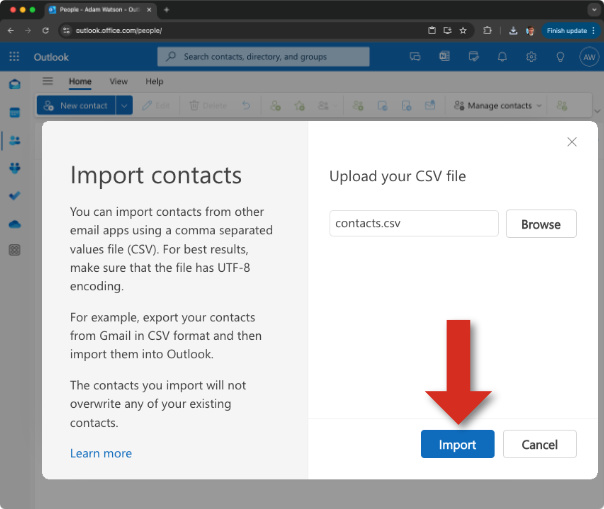Open the Outlook app launcher grid
Viewport: 604px width, 509px height.
coord(14,57)
